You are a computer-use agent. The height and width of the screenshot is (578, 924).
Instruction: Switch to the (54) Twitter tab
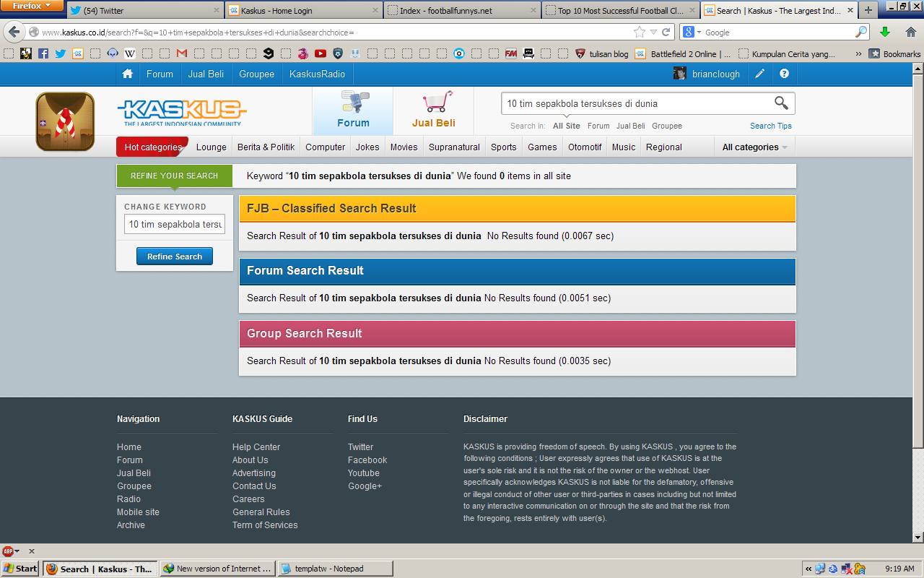(144, 10)
